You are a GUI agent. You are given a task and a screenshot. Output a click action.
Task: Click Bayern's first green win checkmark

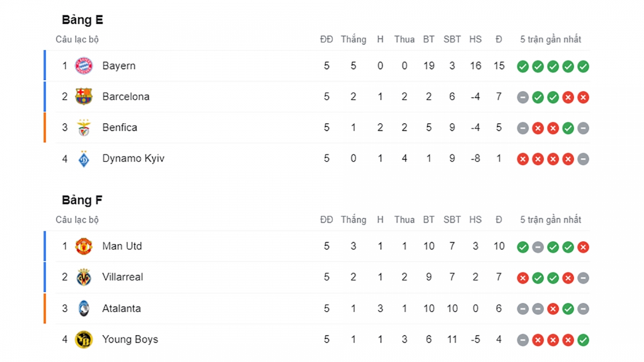pyautogui.click(x=523, y=67)
